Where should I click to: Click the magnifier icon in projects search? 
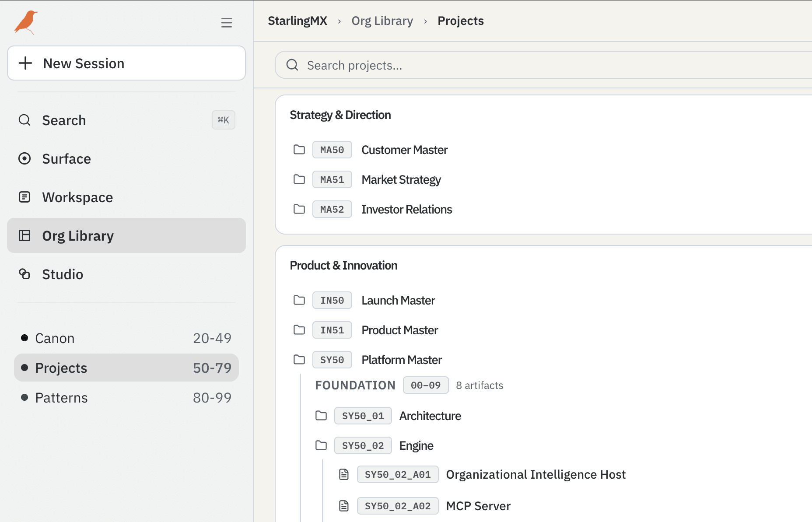click(292, 65)
